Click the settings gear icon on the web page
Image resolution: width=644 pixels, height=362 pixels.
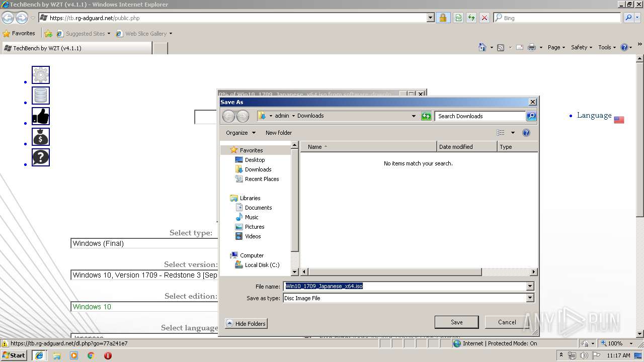click(41, 75)
